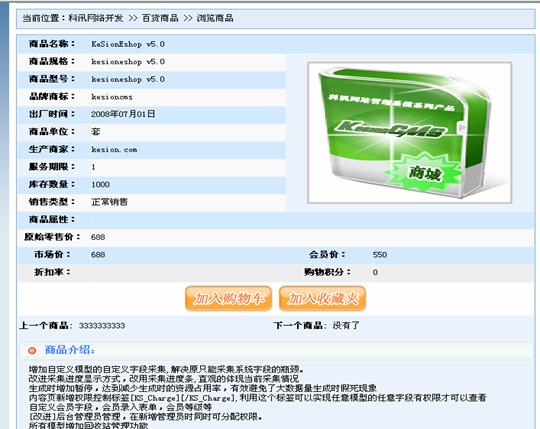Viewport: 540px width, 429px height.
Task: Click the brand value kesioncms
Action: pos(112,97)
